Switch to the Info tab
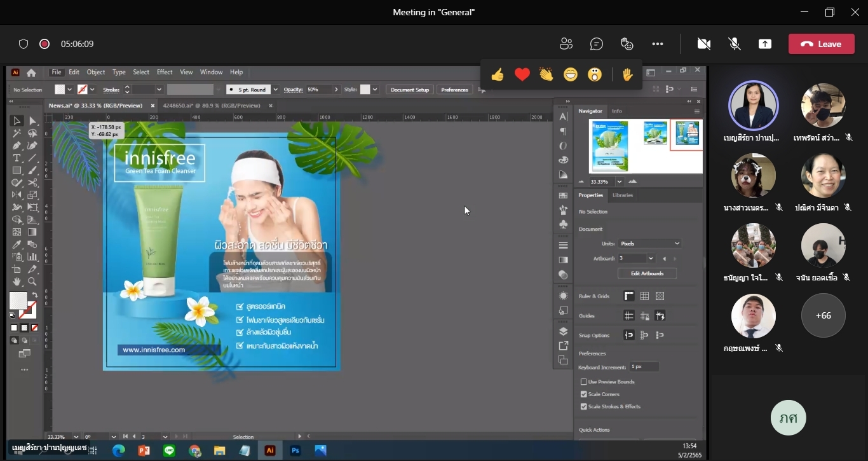 tap(617, 111)
